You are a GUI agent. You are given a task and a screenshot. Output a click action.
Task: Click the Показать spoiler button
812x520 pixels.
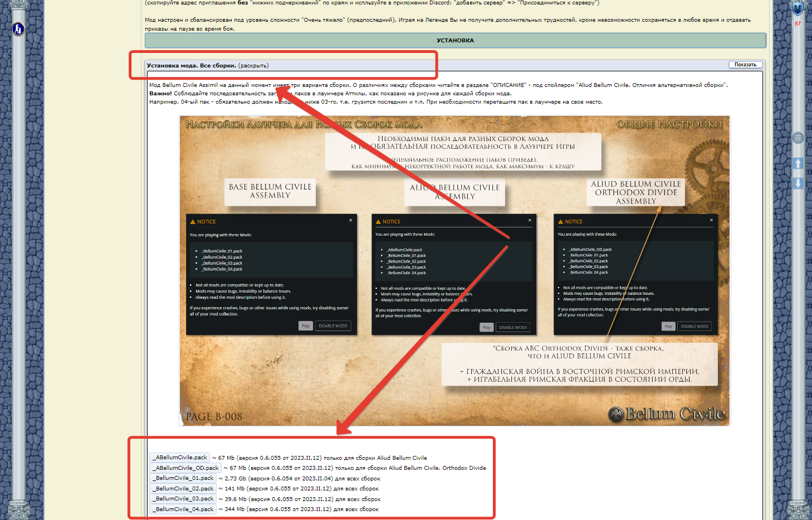(x=745, y=65)
